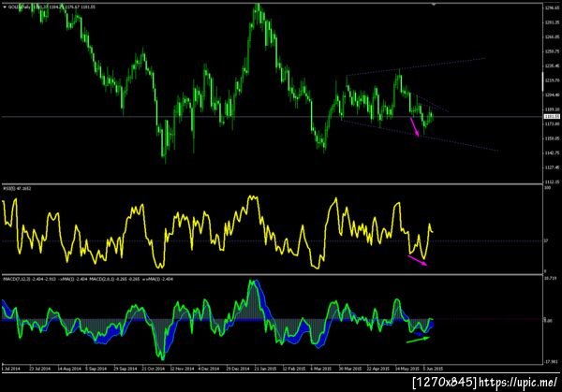This screenshot has height=392, width=562.
Task: Click the chart shift triangle marker on top border
Action: point(434,5)
